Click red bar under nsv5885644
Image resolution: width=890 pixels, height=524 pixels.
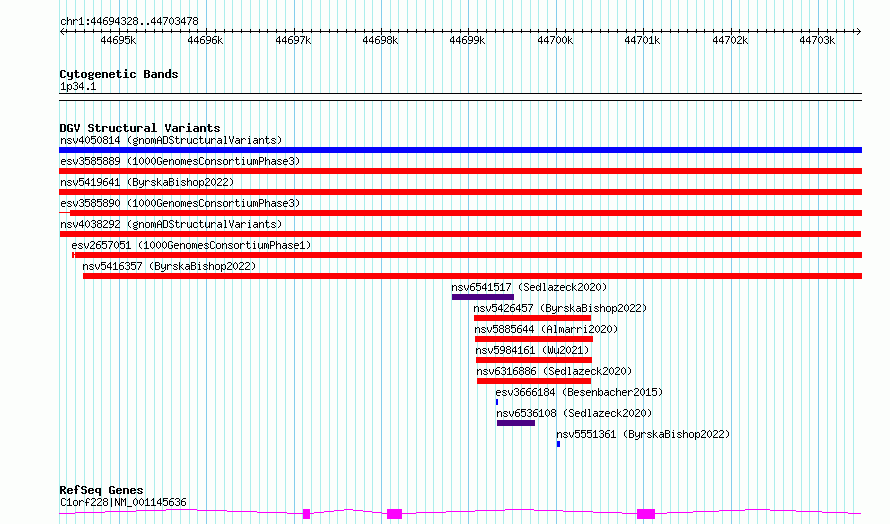[534, 339]
